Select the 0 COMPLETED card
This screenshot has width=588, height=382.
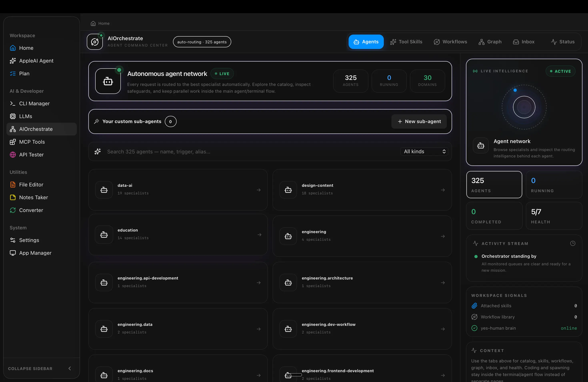pyautogui.click(x=494, y=216)
